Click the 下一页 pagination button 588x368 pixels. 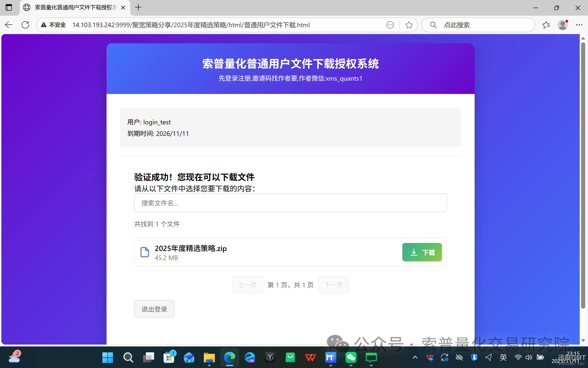pyautogui.click(x=333, y=284)
